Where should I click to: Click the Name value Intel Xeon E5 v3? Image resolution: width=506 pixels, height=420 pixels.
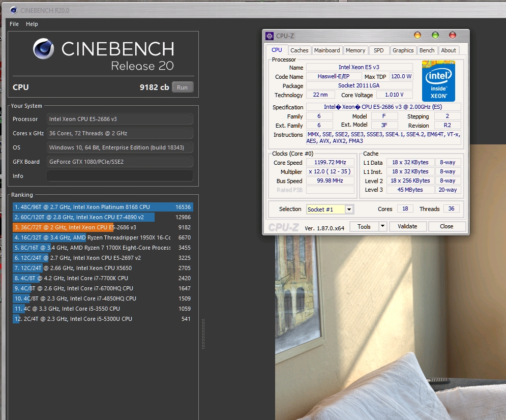click(x=359, y=67)
